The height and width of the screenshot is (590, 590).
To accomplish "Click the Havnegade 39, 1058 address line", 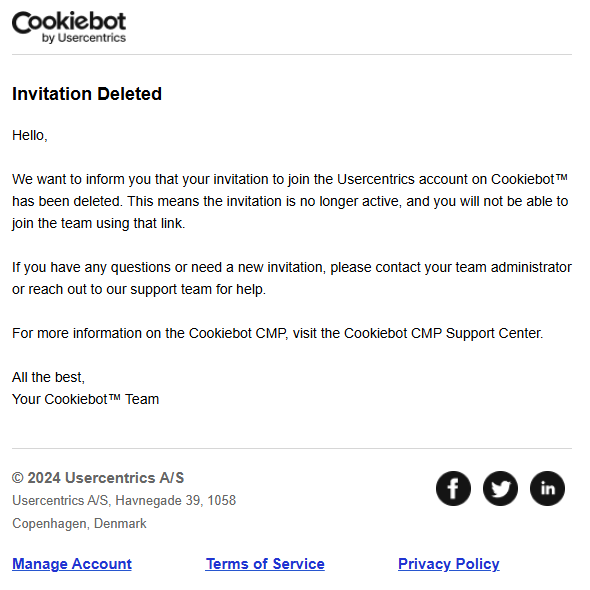I will (x=124, y=500).
